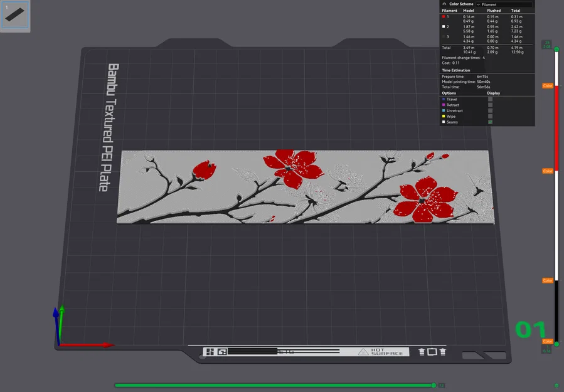Select the white filament 2 swatch
Screen dimensions: 564x392
(443, 26)
